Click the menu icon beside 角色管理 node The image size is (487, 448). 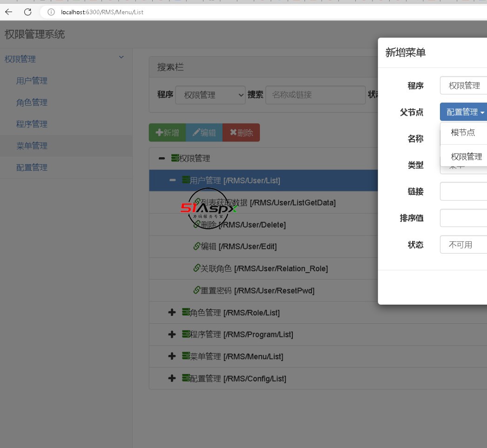pos(186,312)
